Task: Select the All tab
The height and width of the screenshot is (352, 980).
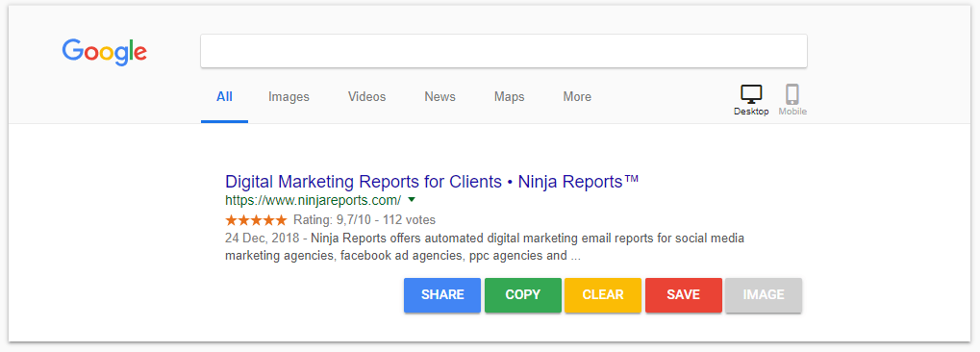Action: [x=224, y=97]
